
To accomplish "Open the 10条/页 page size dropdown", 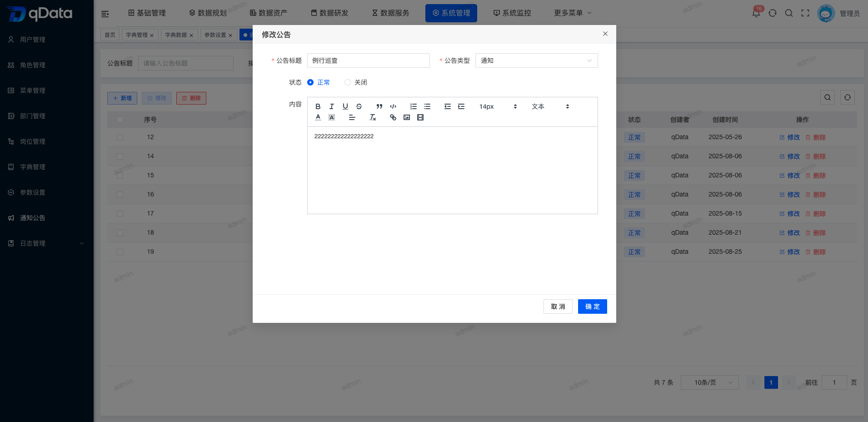I will click(x=709, y=382).
